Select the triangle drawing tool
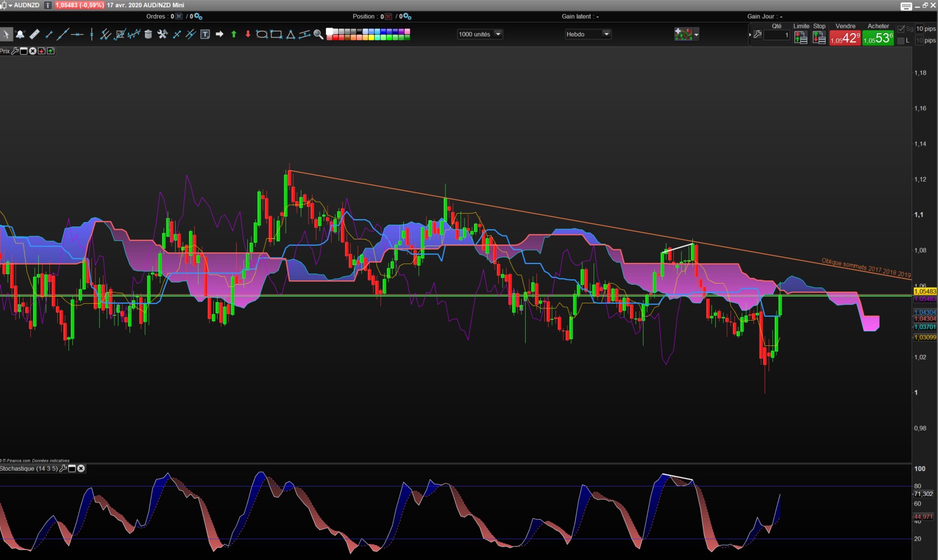The height and width of the screenshot is (560, 938). coord(291,35)
